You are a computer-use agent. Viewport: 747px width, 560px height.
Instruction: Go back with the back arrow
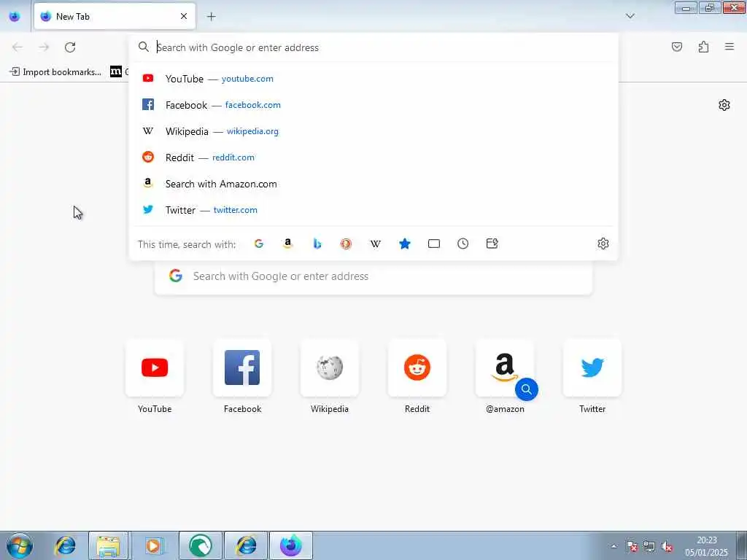tap(18, 47)
